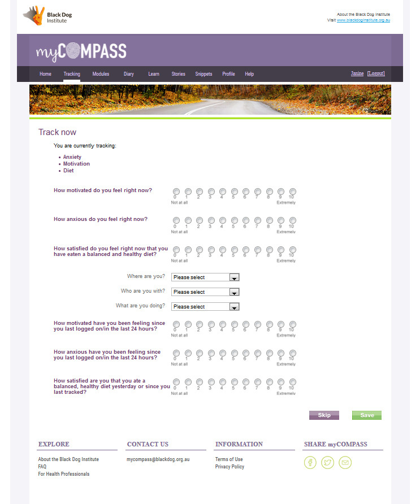The image size is (420, 504).
Task: Open the 'Who are you with?' dropdown
Action: [x=205, y=292]
